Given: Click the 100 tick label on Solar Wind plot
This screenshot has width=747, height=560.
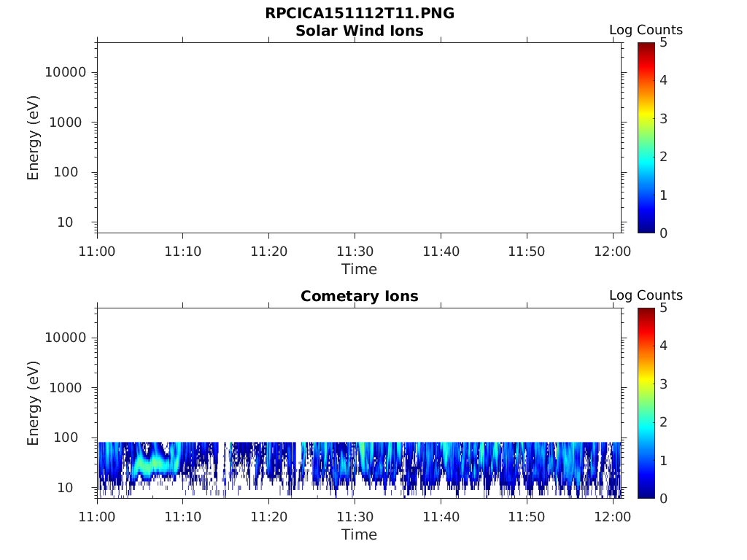Looking at the screenshot, I should click(x=66, y=172).
